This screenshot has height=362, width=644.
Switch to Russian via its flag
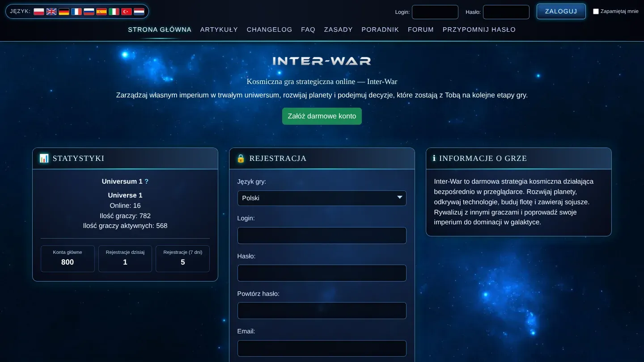click(x=89, y=12)
